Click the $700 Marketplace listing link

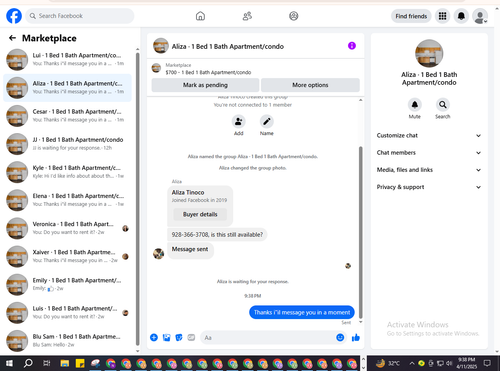(208, 72)
